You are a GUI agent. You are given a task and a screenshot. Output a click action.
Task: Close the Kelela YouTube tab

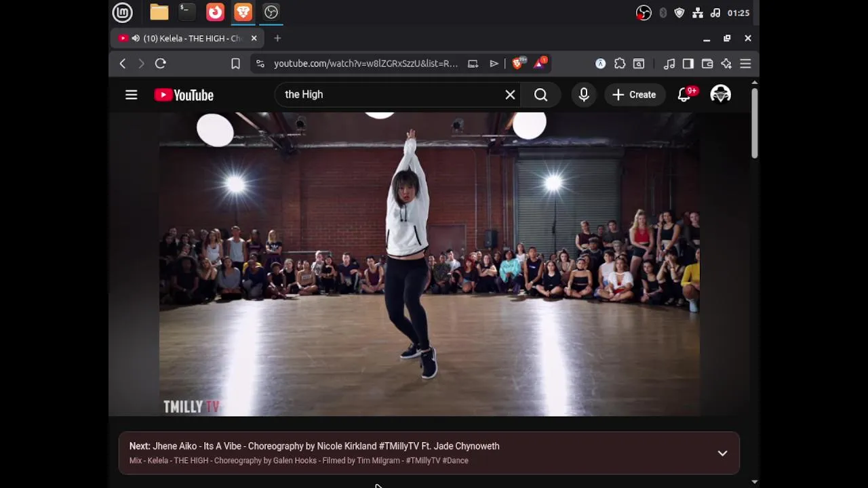pyautogui.click(x=254, y=39)
